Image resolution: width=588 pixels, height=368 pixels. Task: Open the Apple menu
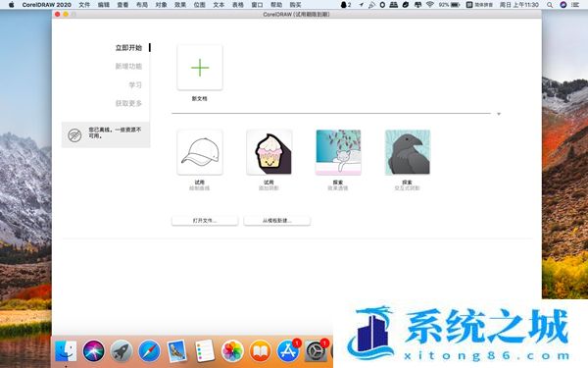pyautogui.click(x=11, y=5)
